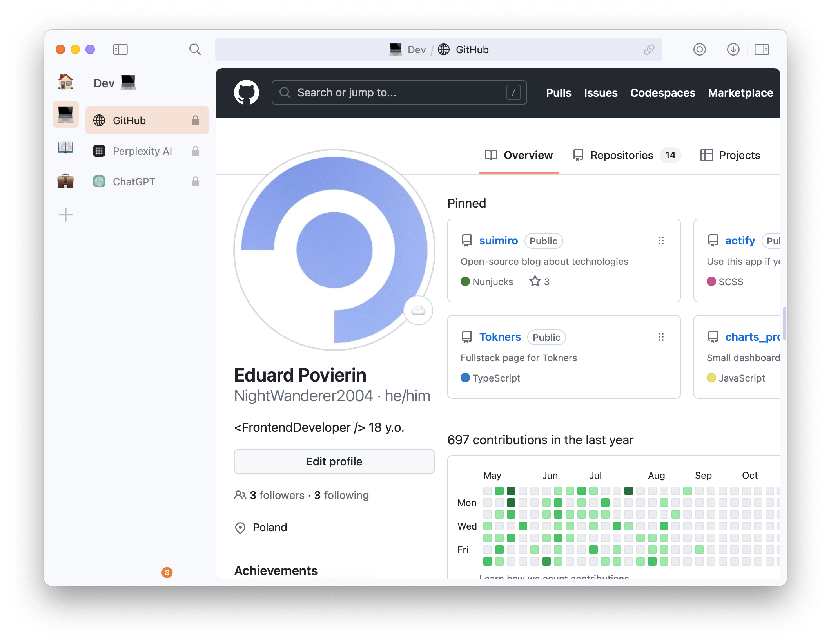Click the JavaScript yellow language dot
Image resolution: width=831 pixels, height=644 pixels.
tap(711, 378)
